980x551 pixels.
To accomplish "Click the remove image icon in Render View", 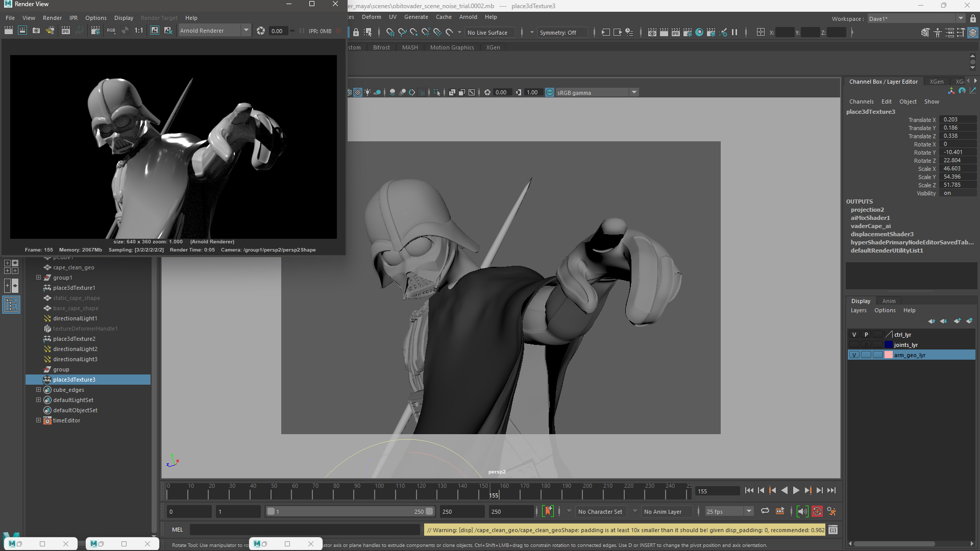I will coord(168,31).
